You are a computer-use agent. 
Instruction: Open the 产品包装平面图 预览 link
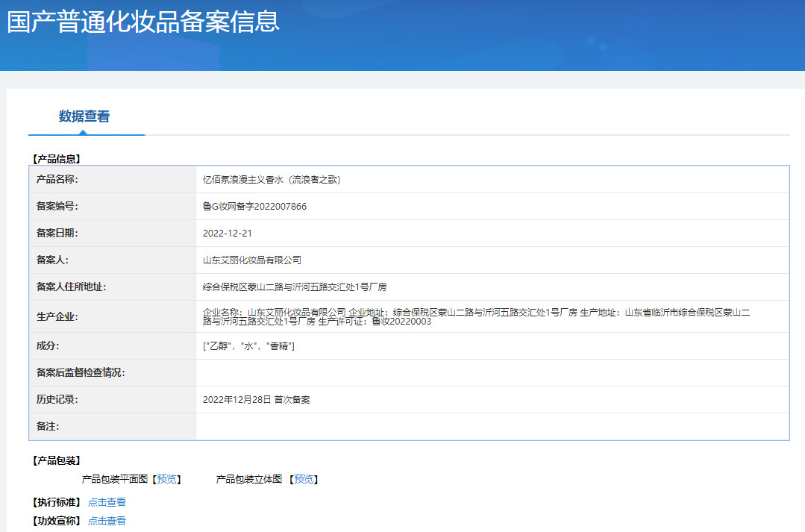click(x=168, y=479)
